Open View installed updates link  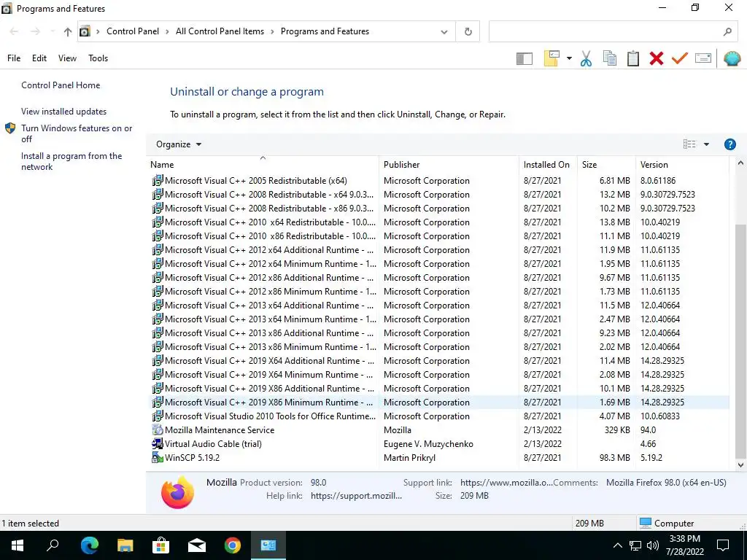(x=64, y=112)
